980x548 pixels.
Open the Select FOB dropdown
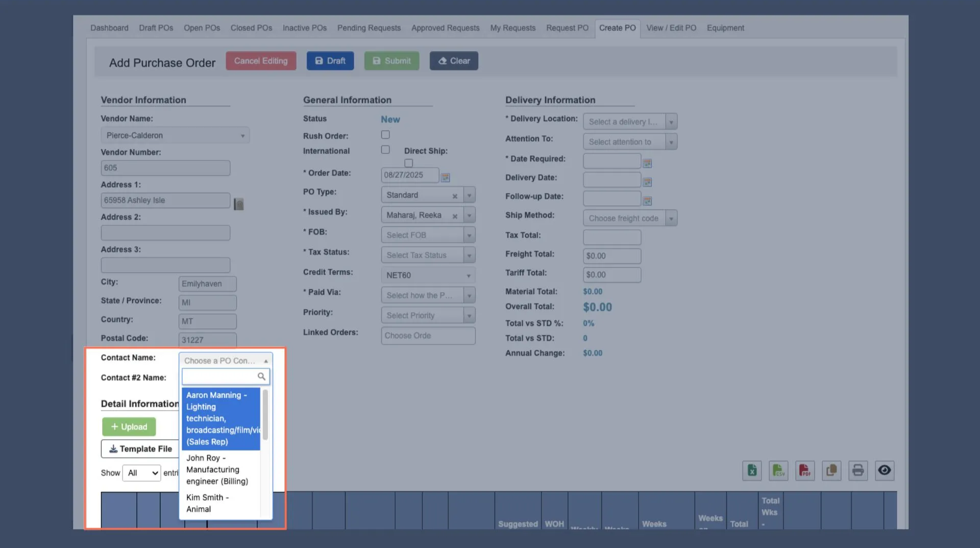tap(428, 235)
